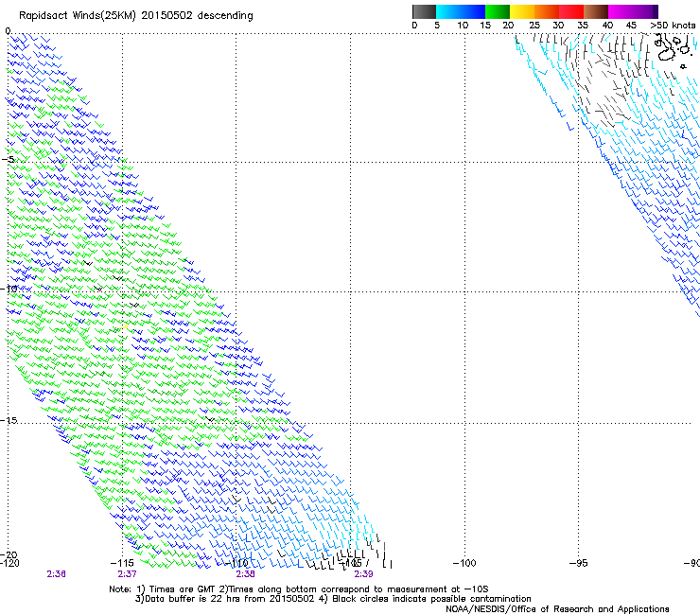The width and height of the screenshot is (700, 615).
Task: Click the yellow wind barb near -115, -11
Action: tap(124, 327)
